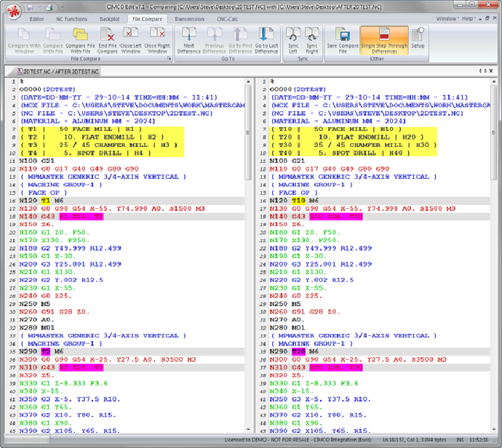
Task: Click the CIMCO application logo button
Action: [x=13, y=12]
